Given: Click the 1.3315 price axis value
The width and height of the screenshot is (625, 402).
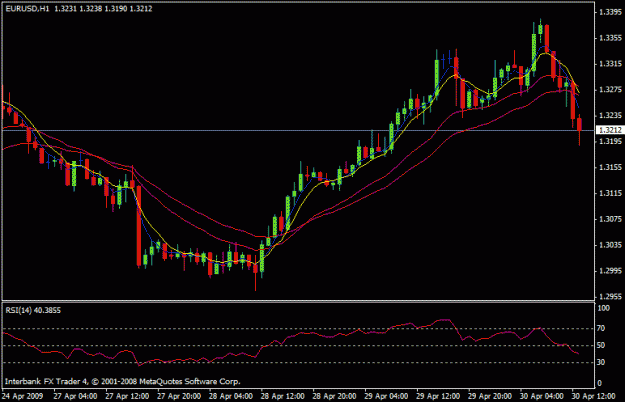Looking at the screenshot, I should tap(610, 64).
